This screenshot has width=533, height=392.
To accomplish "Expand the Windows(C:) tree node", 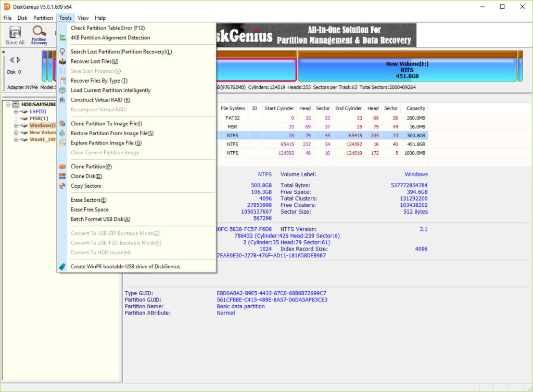I will [16, 126].
